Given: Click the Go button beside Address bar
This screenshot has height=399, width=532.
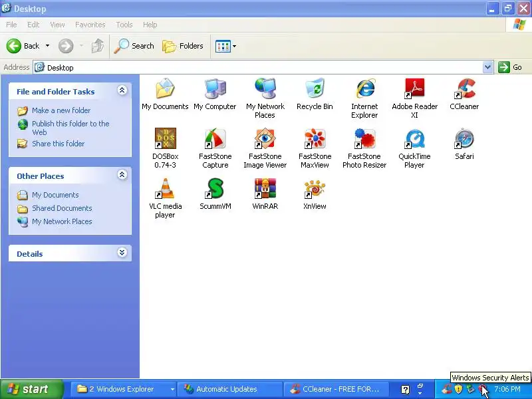Looking at the screenshot, I should [x=510, y=67].
